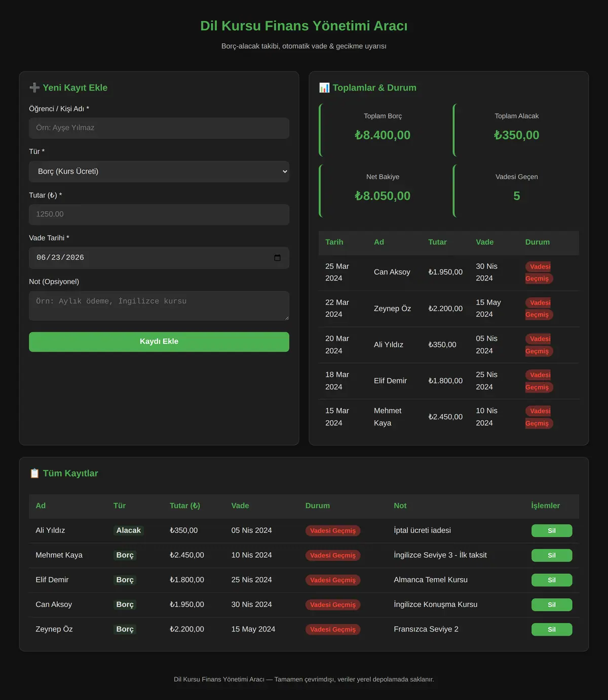The height and width of the screenshot is (700, 608).
Task: Select the Toplam Borç value ₺8.400,00
Action: click(x=383, y=135)
